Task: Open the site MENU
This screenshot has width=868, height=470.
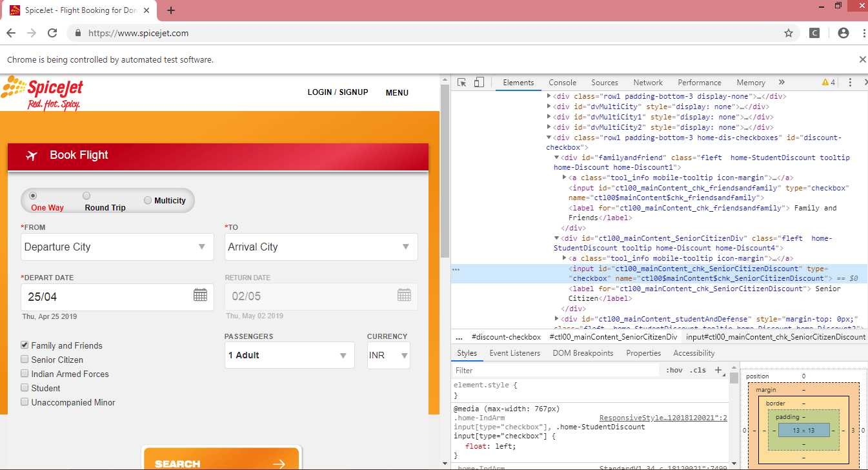Action: tap(397, 92)
